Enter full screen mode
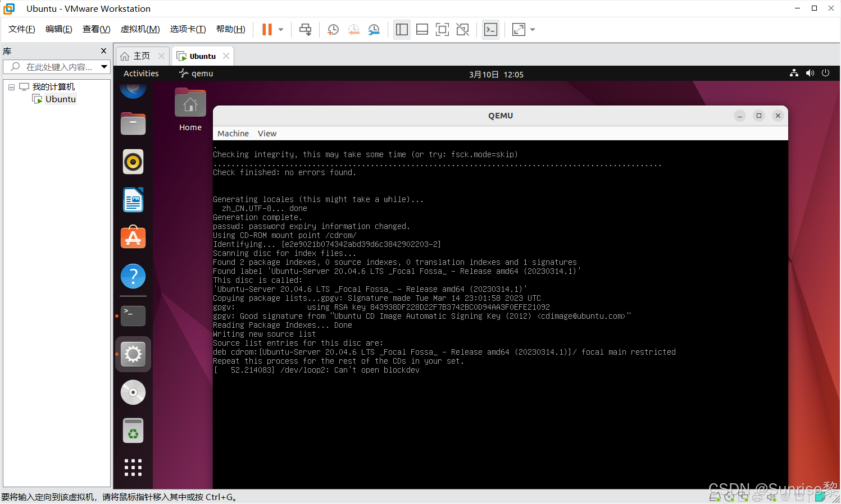The height and width of the screenshot is (504, 841). pos(442,30)
